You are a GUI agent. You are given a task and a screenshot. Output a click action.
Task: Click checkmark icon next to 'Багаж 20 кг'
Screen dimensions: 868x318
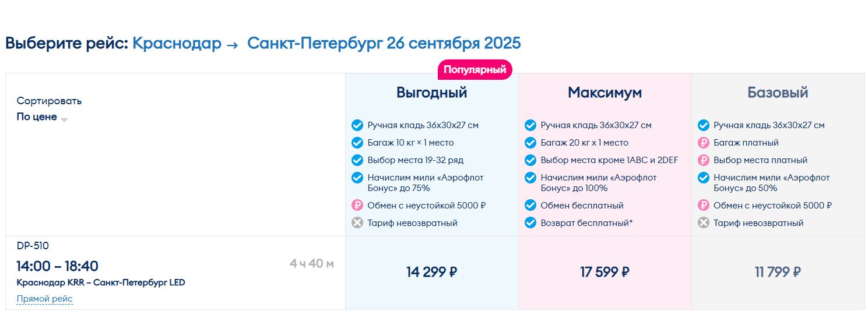pyautogui.click(x=530, y=143)
